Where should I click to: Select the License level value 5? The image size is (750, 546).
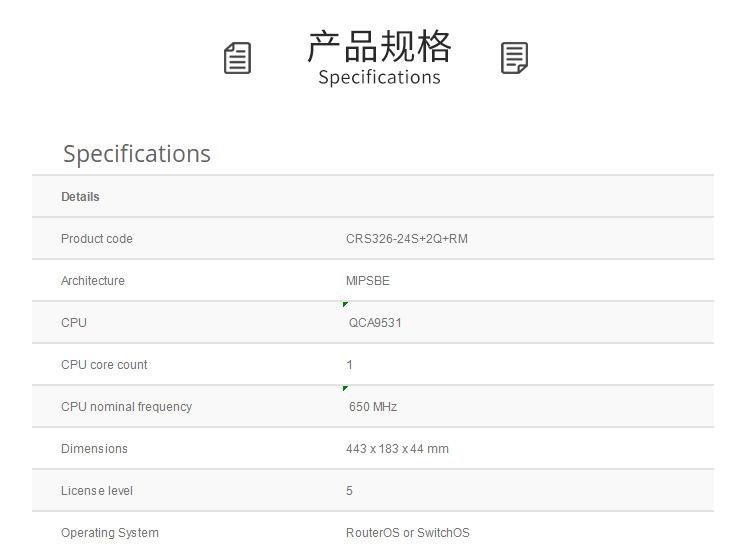click(x=350, y=491)
